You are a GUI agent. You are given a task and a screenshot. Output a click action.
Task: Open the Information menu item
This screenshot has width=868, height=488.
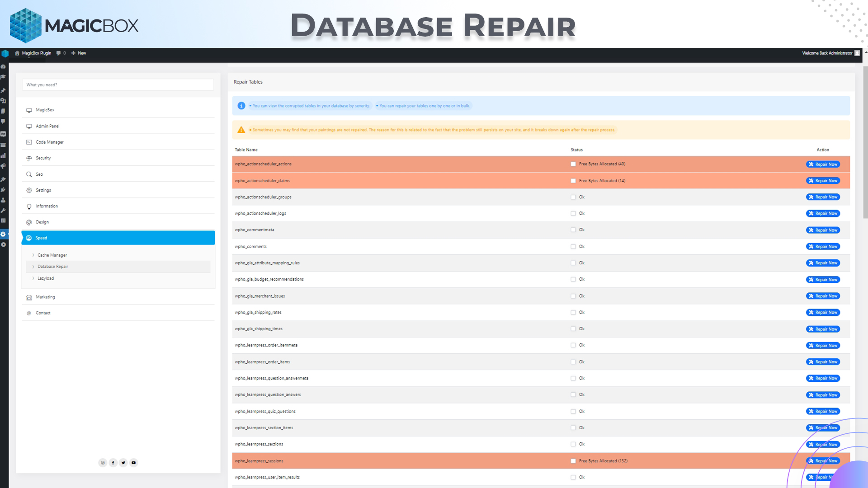[x=118, y=206]
